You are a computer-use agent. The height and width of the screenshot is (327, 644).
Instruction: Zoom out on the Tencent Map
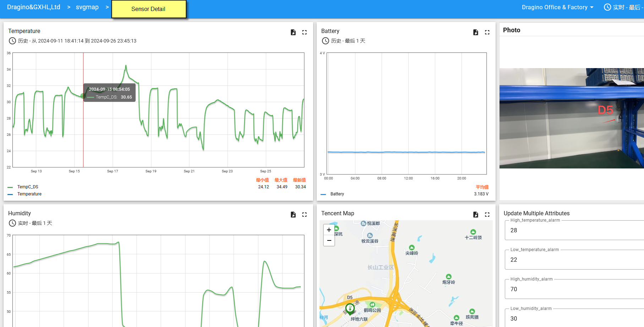[x=329, y=240]
